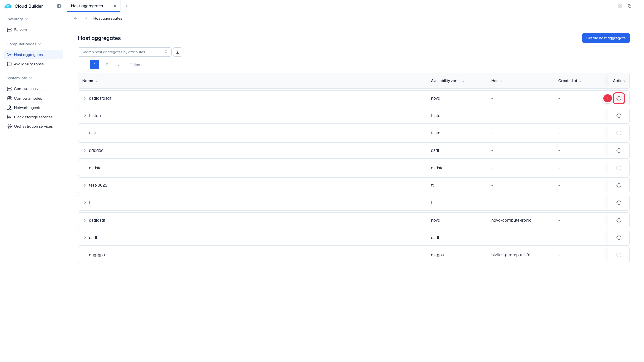This screenshot has height=362, width=644.
Task: Open Network agents from sidebar
Action: pyautogui.click(x=28, y=108)
